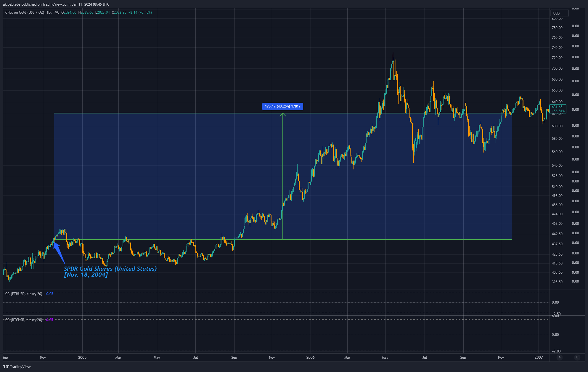Click the CC BTCUSD indicator legend
The image size is (588, 372).
(x=24, y=320)
